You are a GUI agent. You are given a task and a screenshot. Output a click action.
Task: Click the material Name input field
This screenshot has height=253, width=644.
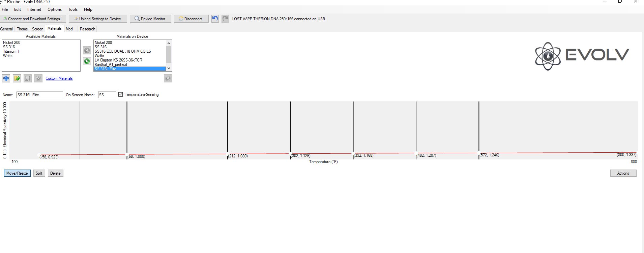point(39,95)
